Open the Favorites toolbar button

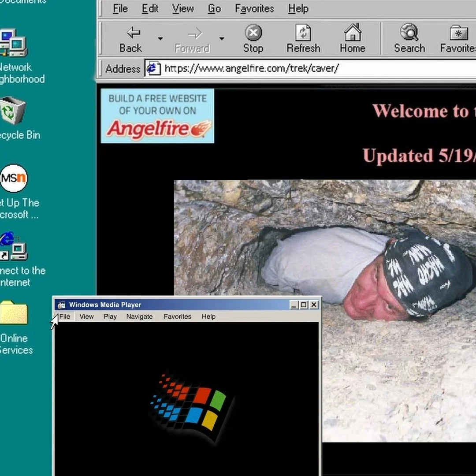tap(458, 39)
